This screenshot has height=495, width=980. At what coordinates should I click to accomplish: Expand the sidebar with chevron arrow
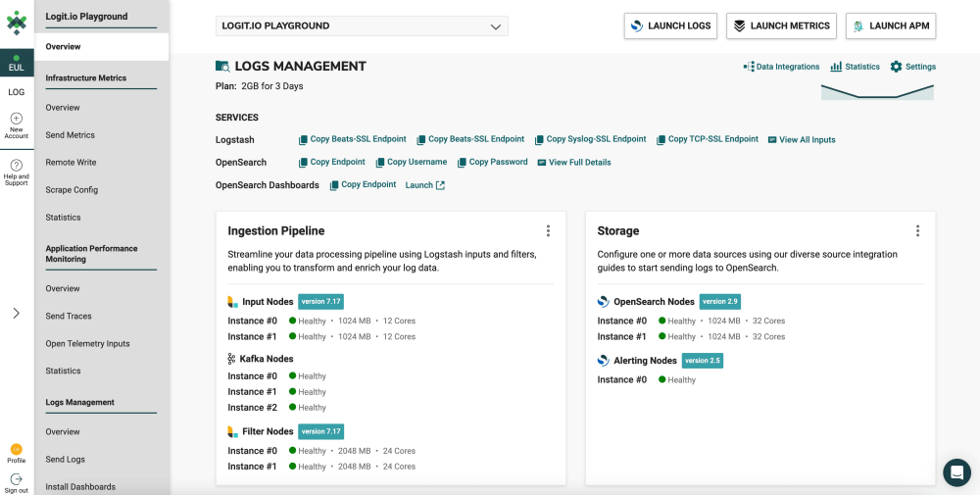[x=17, y=314]
